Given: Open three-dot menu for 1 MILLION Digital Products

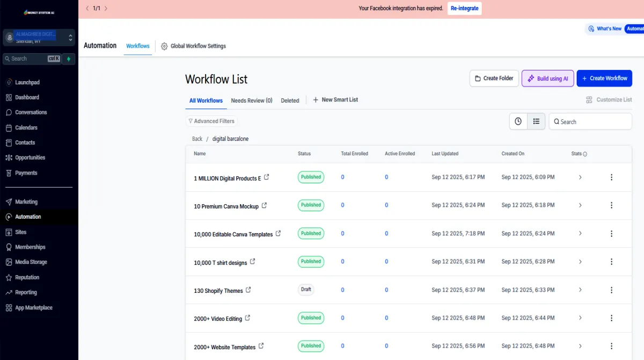Looking at the screenshot, I should (611, 177).
